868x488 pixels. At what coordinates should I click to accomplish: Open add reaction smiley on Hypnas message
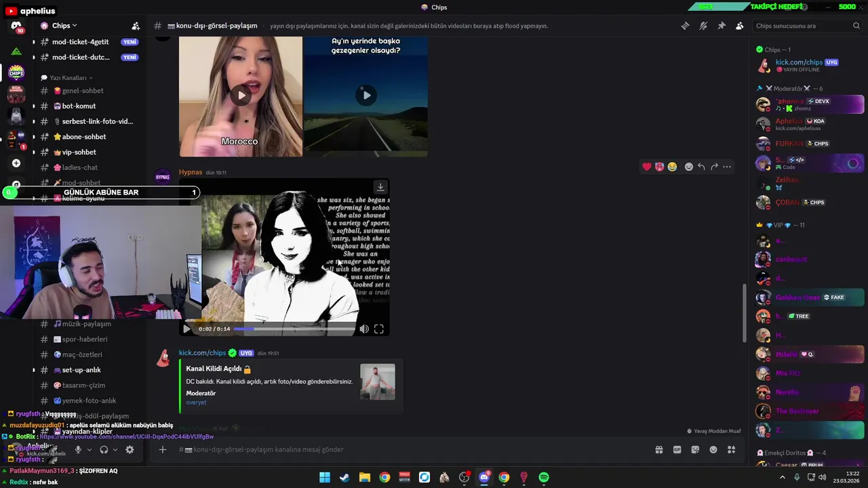(x=689, y=167)
